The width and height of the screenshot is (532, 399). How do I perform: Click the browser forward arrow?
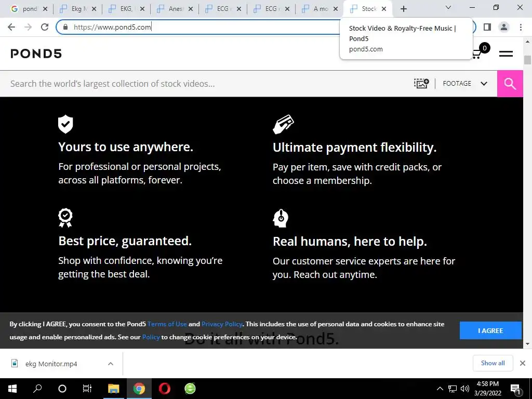pos(28,27)
